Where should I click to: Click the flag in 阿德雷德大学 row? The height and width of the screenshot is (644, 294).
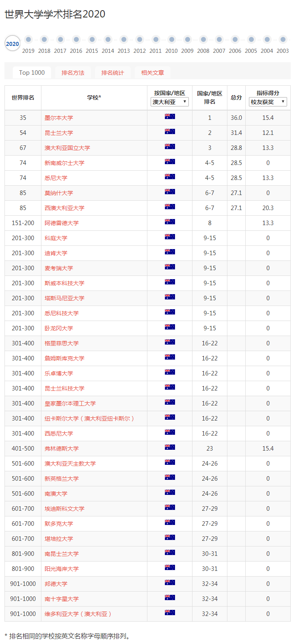click(170, 222)
